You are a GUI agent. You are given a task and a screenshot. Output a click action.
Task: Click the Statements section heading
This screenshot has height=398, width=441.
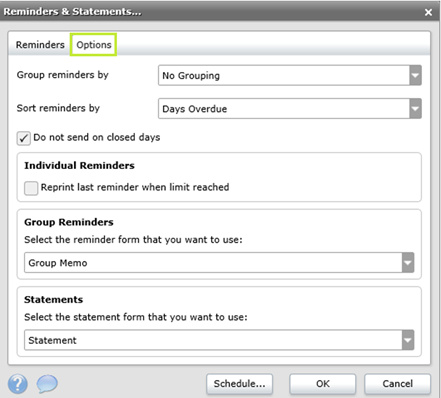click(x=53, y=300)
